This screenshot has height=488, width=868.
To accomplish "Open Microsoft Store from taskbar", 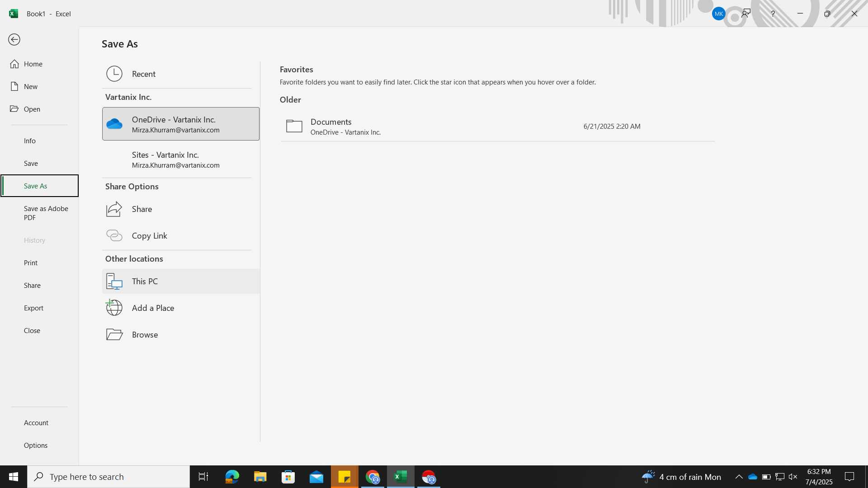I will [288, 477].
